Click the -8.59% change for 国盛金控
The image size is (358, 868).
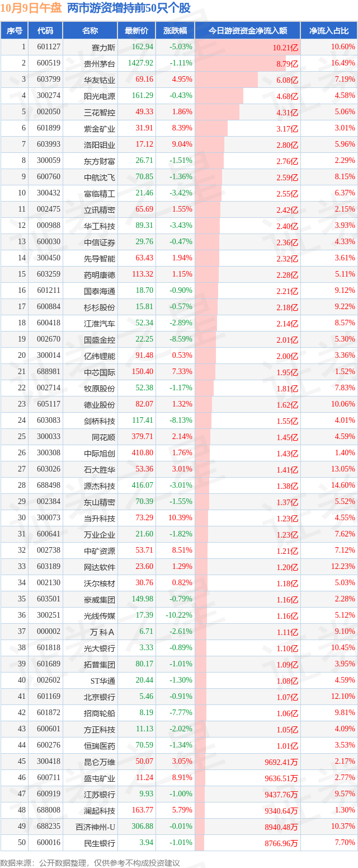182,339
